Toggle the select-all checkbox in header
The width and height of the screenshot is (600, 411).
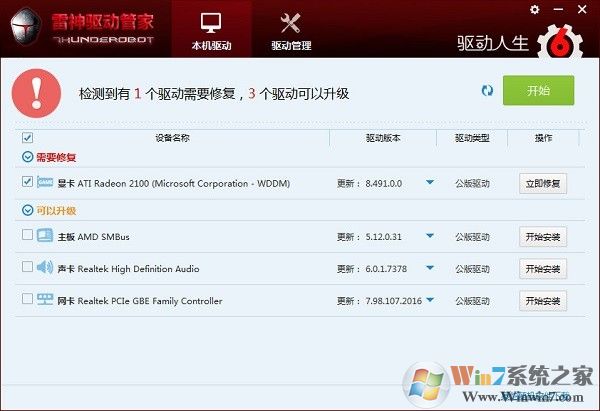[x=28, y=138]
